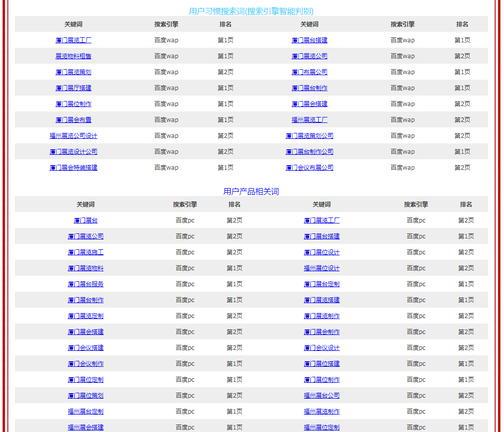Image resolution: width=504 pixels, height=432 pixels.
Task: Select the 厦门展会布置 link
Action: point(73,120)
